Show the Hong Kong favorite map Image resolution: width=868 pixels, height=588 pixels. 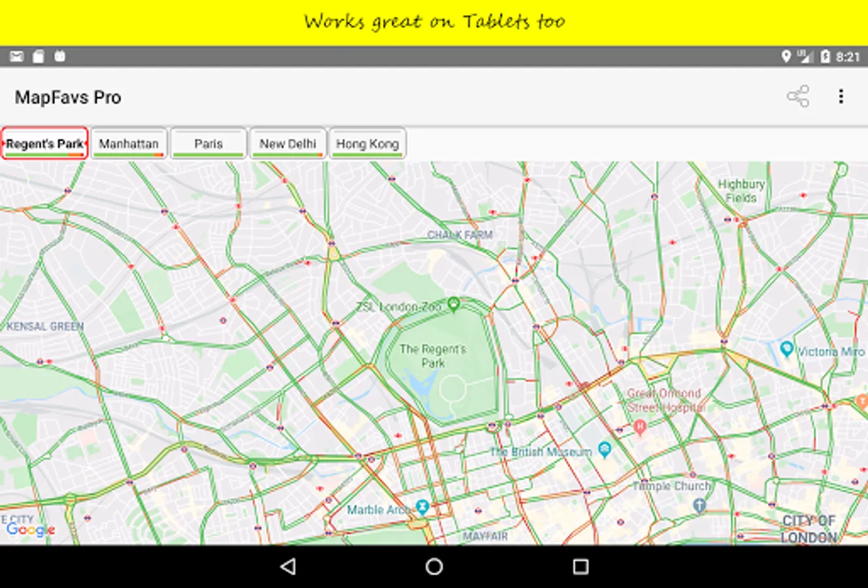pos(367,144)
